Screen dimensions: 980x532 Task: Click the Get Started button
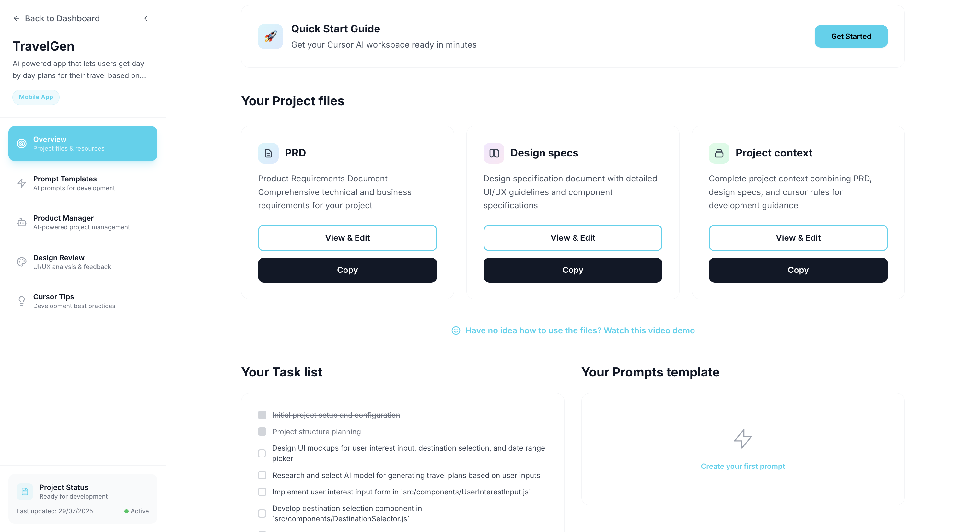(851, 36)
